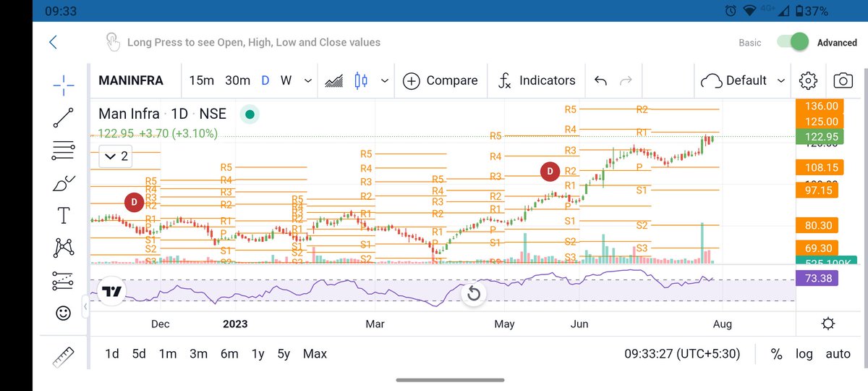Screen dimensions: 868x391
Task: Set range to 5y
Action: point(284,354)
